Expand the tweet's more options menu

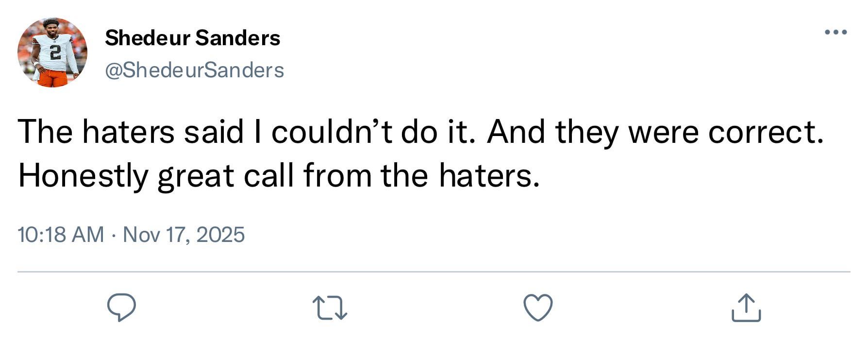(x=836, y=33)
